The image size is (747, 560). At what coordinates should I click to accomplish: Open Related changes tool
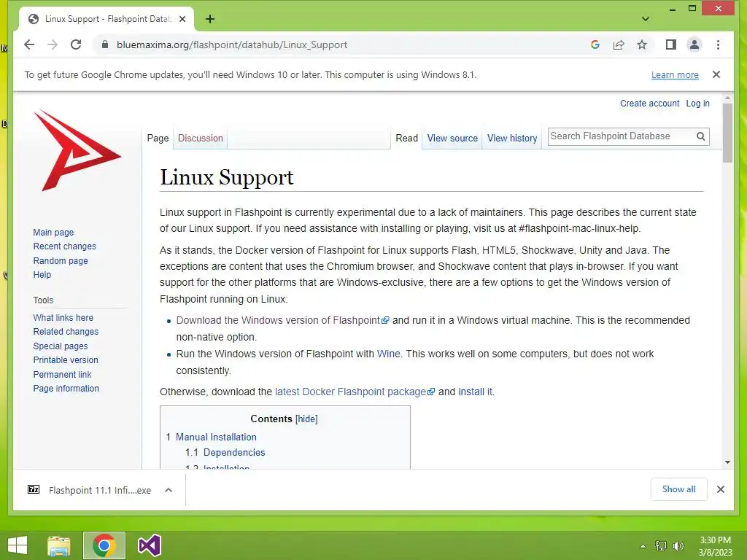pyautogui.click(x=66, y=332)
